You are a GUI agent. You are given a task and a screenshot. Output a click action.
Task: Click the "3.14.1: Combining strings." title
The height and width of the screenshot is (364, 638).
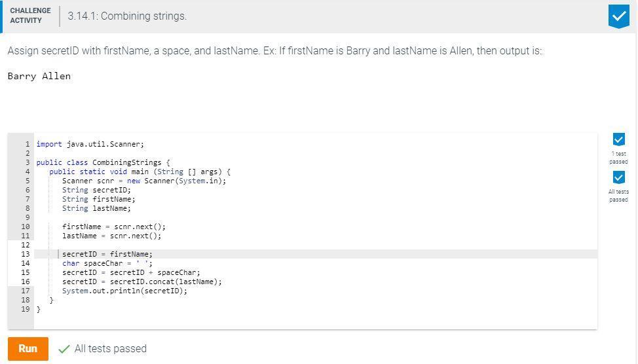pyautogui.click(x=127, y=16)
